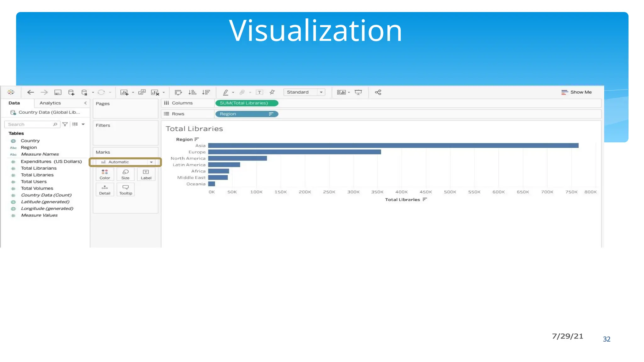Viewport: 644px width, 362px height.
Task: Open the Standard fit dropdown
Action: point(304,92)
